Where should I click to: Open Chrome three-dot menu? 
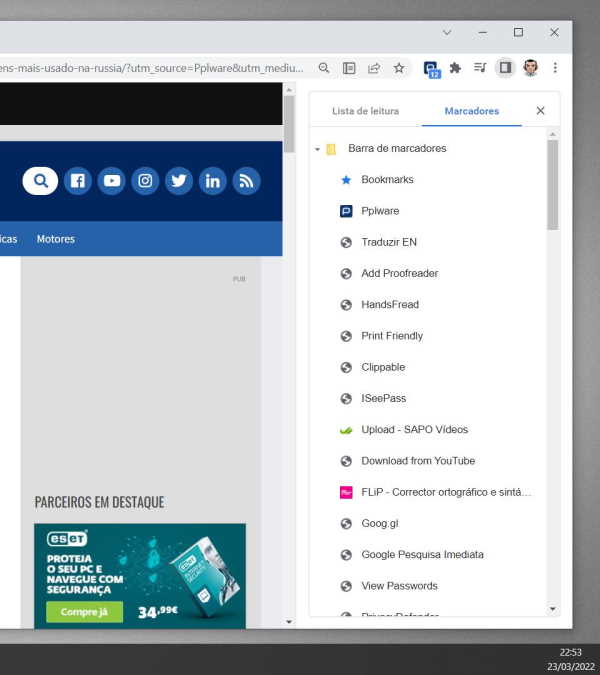click(555, 68)
